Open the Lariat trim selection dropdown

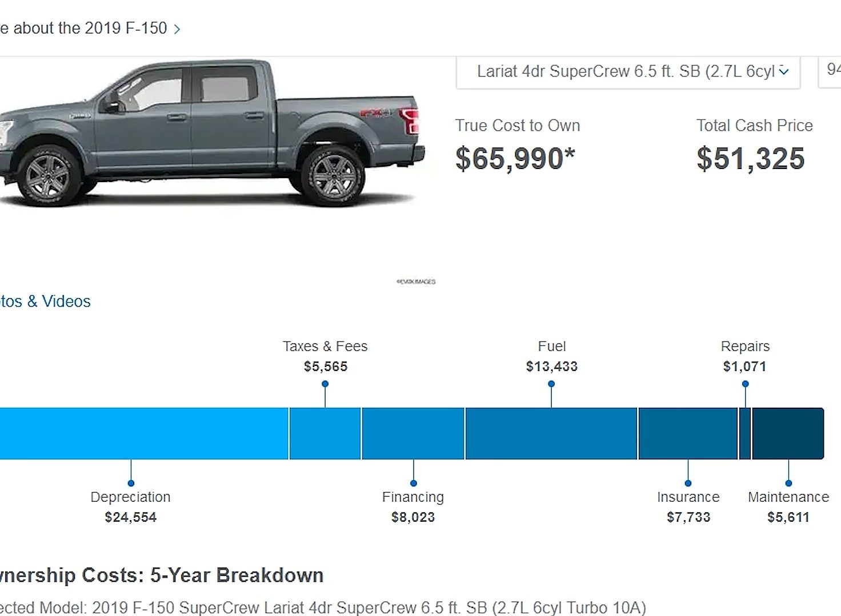(628, 72)
